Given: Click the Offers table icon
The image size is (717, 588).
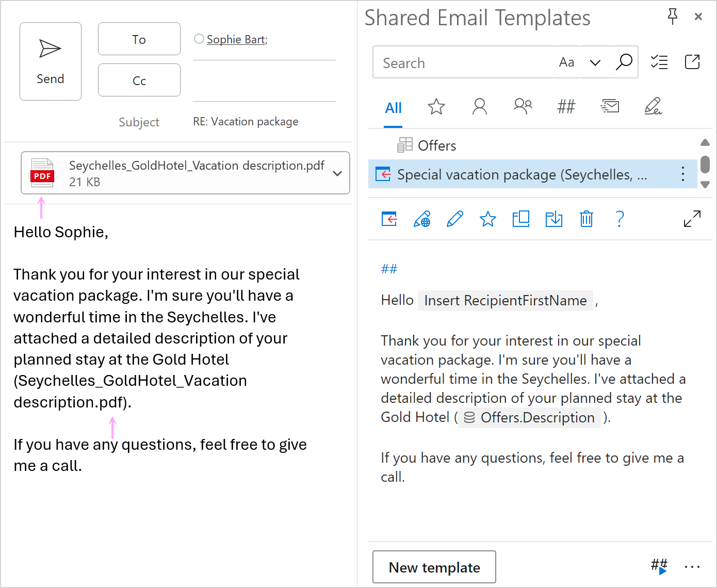Looking at the screenshot, I should pyautogui.click(x=405, y=145).
